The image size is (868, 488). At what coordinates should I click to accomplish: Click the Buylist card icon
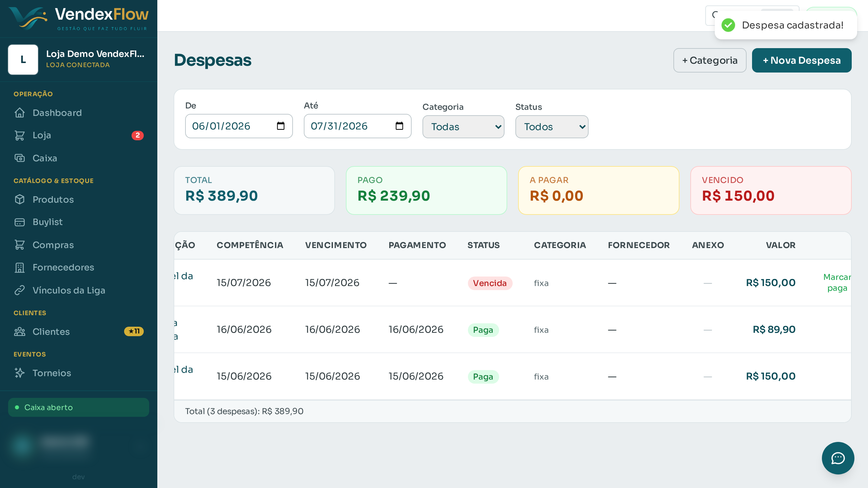click(x=20, y=222)
